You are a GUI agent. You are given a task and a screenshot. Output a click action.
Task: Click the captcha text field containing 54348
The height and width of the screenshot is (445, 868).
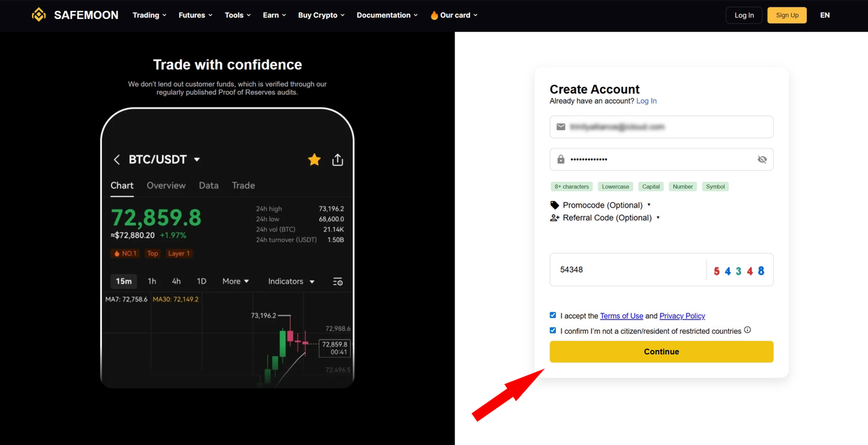pyautogui.click(x=627, y=269)
